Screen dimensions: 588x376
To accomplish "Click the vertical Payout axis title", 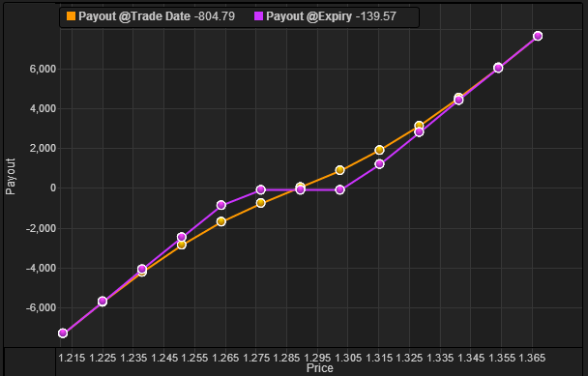I will pyautogui.click(x=11, y=176).
